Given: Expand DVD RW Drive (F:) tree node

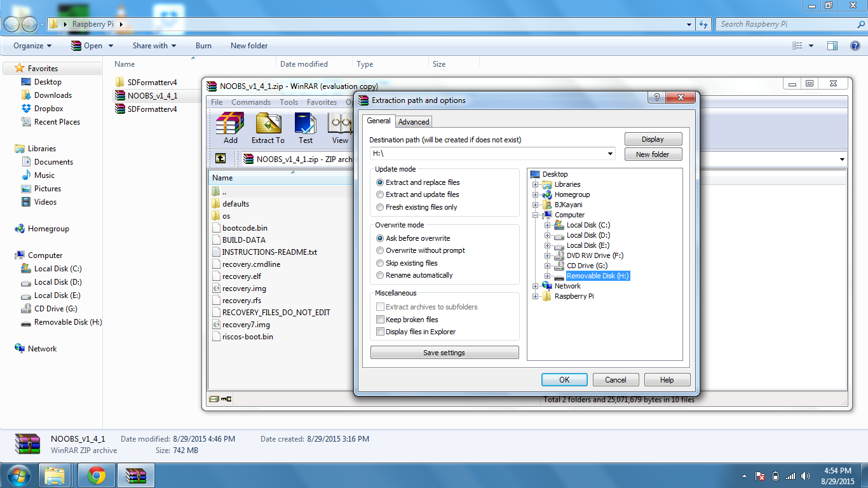Looking at the screenshot, I should point(547,255).
